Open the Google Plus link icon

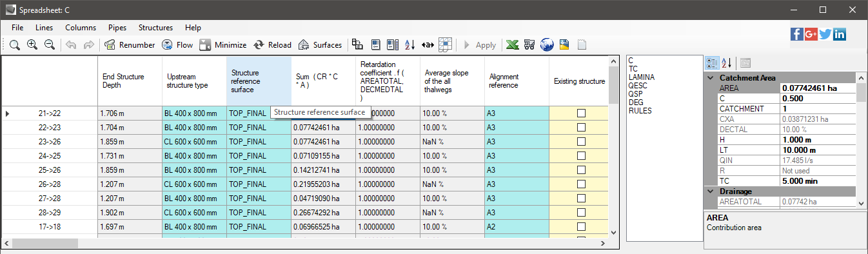point(811,34)
